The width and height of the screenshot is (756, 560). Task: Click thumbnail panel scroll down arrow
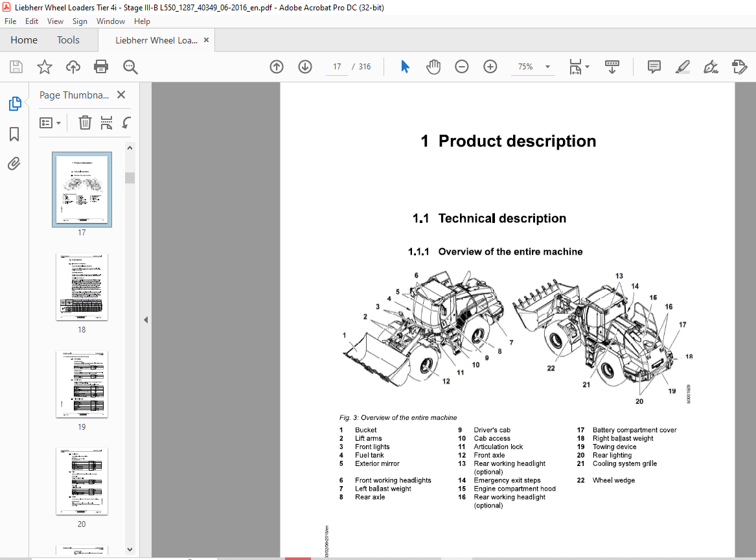click(130, 549)
